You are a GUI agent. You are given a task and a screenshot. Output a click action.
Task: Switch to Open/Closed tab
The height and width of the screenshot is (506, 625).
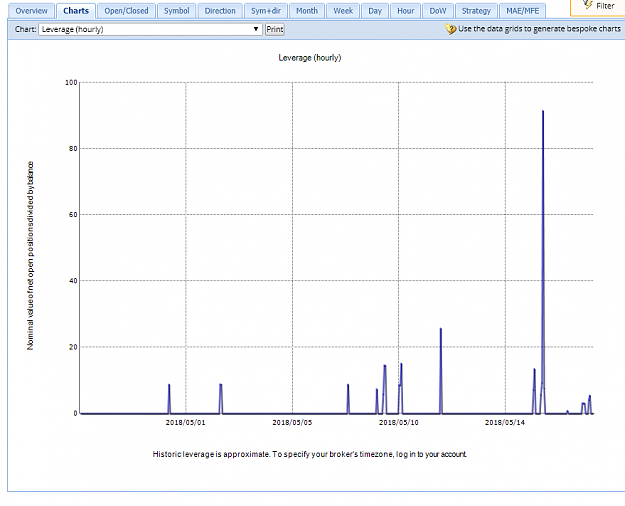[126, 11]
